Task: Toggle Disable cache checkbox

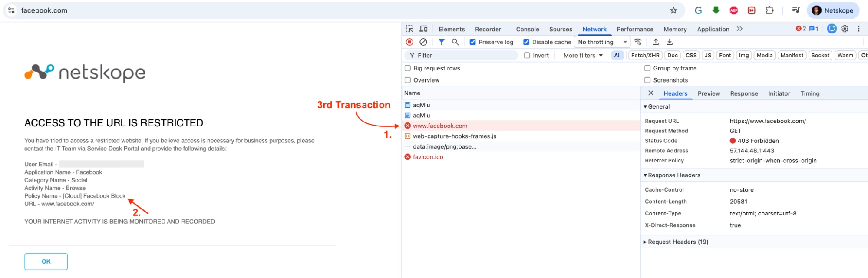Action: pyautogui.click(x=526, y=42)
